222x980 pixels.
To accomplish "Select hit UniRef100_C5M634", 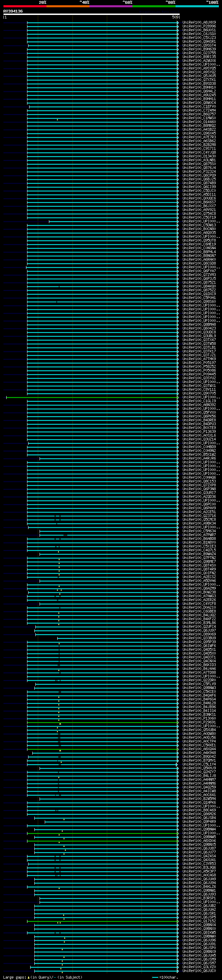I will (199, 531).
